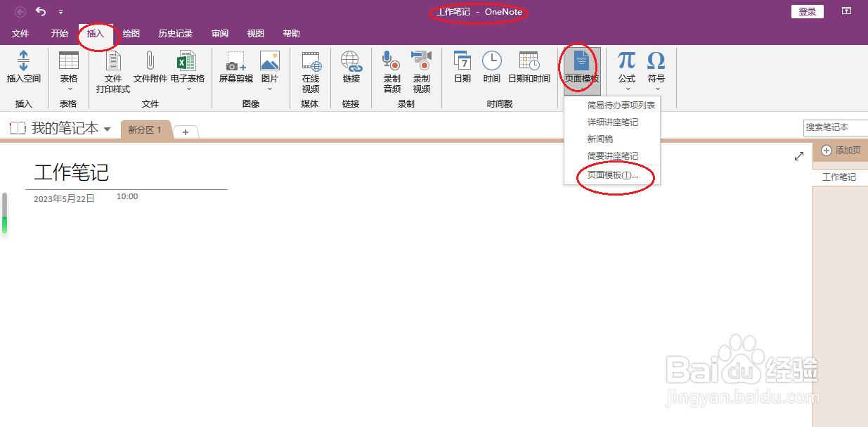Add a new section with the plus tab

pos(186,133)
